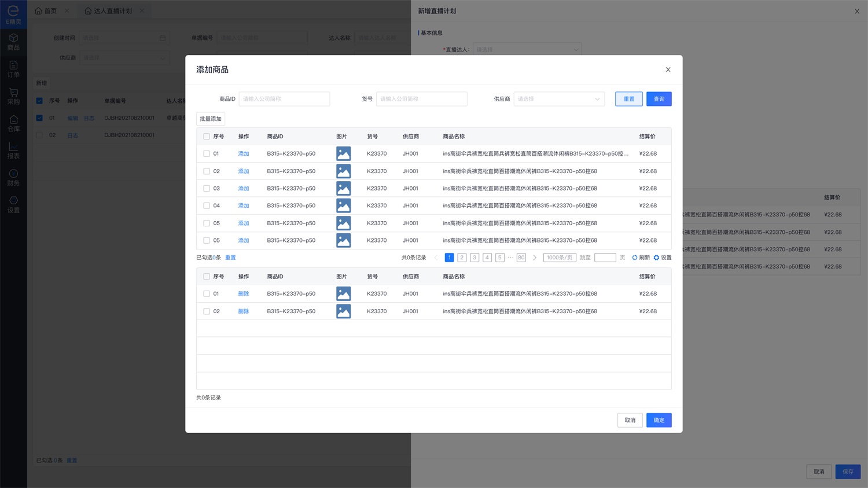Open 报表 reports icon in sidebar
The image size is (868, 488).
pyautogui.click(x=13, y=151)
